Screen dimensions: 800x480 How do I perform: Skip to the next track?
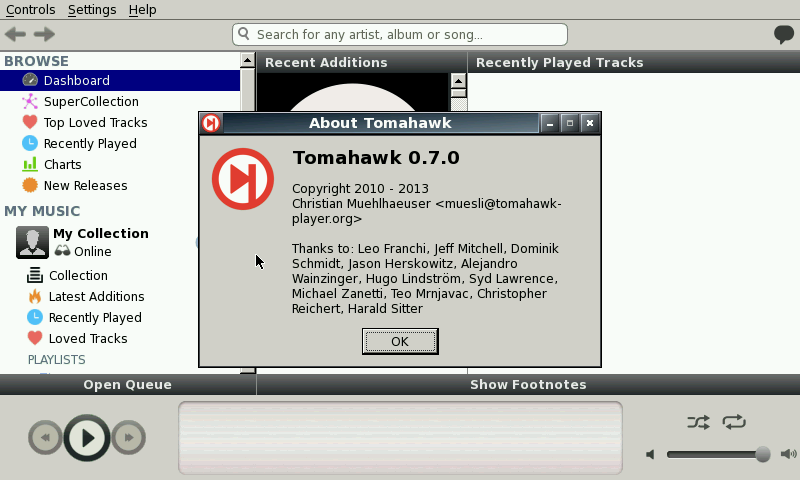tap(129, 437)
